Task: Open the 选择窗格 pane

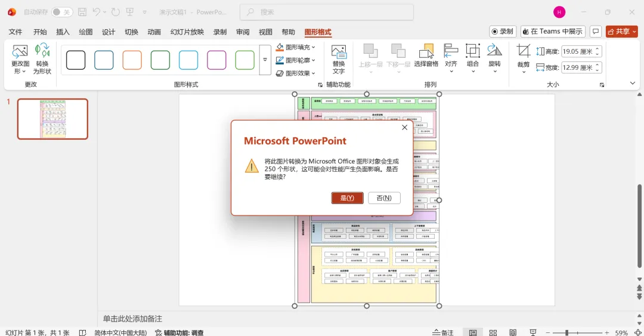Action: click(426, 56)
